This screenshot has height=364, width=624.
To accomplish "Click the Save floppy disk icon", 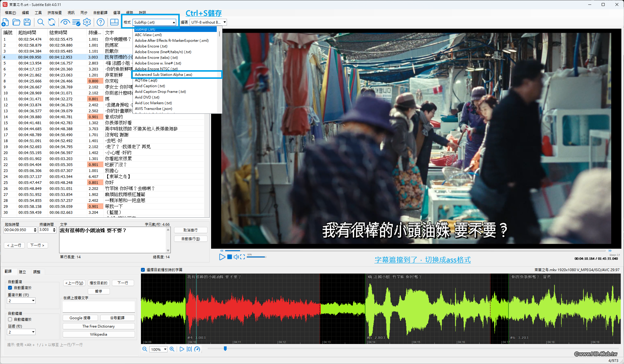I will (x=27, y=22).
